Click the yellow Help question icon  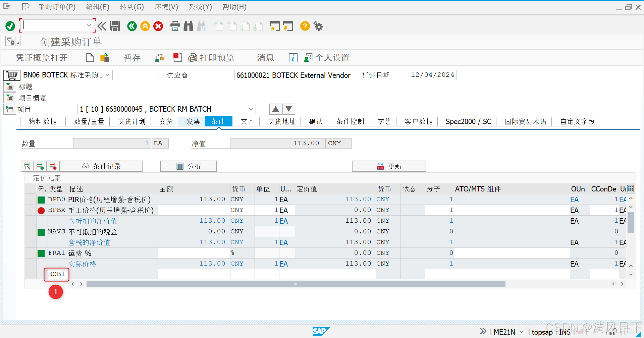[305, 26]
